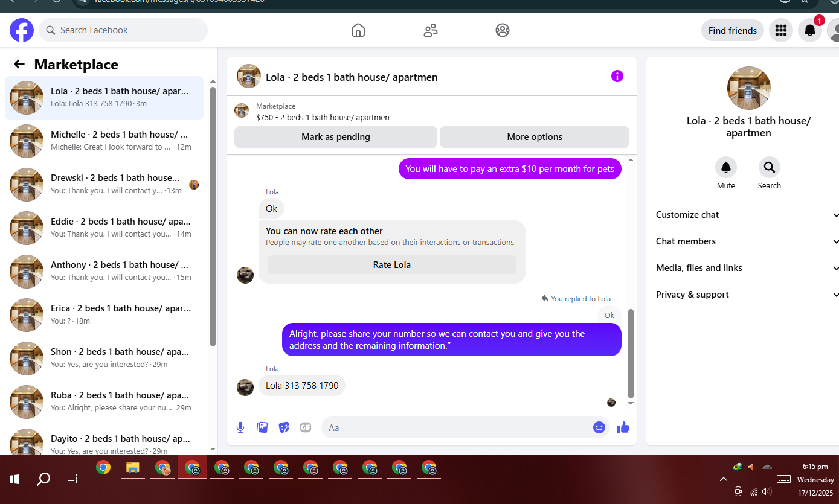The width and height of the screenshot is (839, 504).
Task: Click the network Wi-Fi tray icon
Action: (753, 492)
